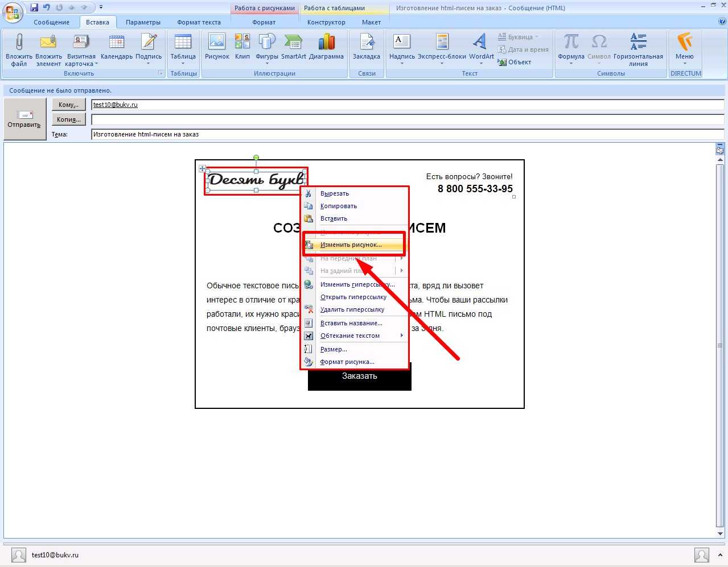Open the Клип clip art tool
Screen dimensions: 728x567
click(x=242, y=43)
